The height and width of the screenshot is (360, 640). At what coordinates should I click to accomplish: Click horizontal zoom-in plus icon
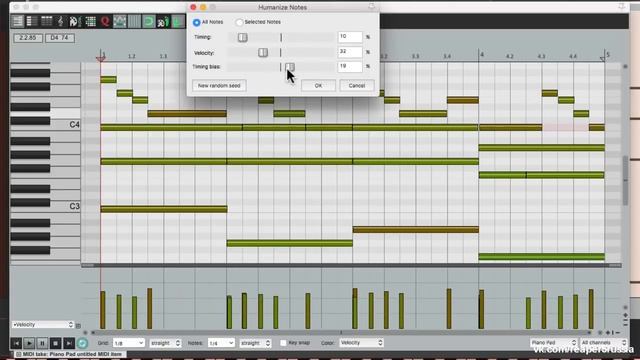pyautogui.click(x=608, y=333)
